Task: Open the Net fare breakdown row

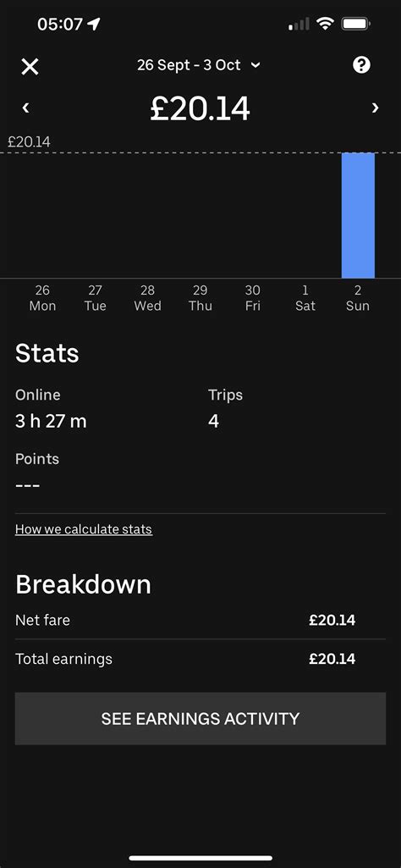Action: (x=200, y=620)
